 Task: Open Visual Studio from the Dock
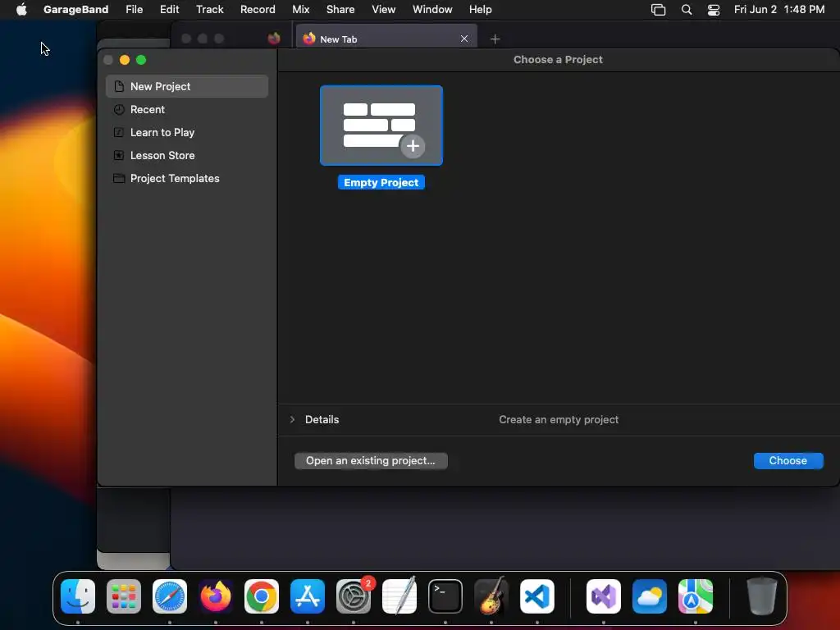[604, 596]
